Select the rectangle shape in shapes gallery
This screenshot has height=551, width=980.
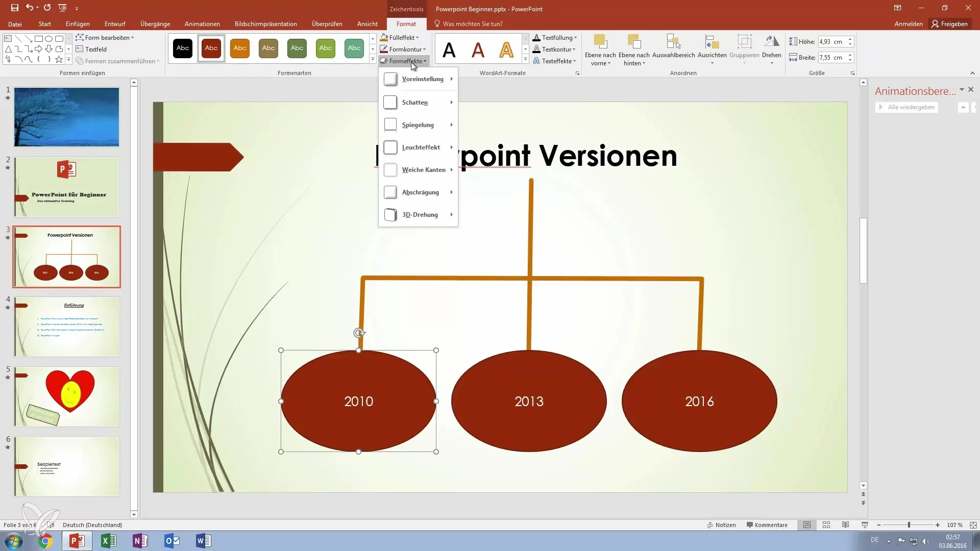tap(38, 38)
